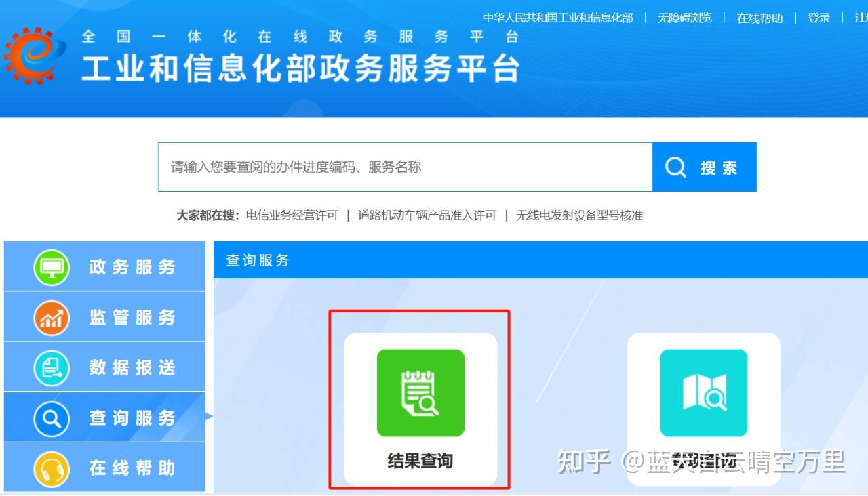868x496 pixels.
Task: Click the 工业和信息化部政务服务平台 title
Action: coord(300,68)
